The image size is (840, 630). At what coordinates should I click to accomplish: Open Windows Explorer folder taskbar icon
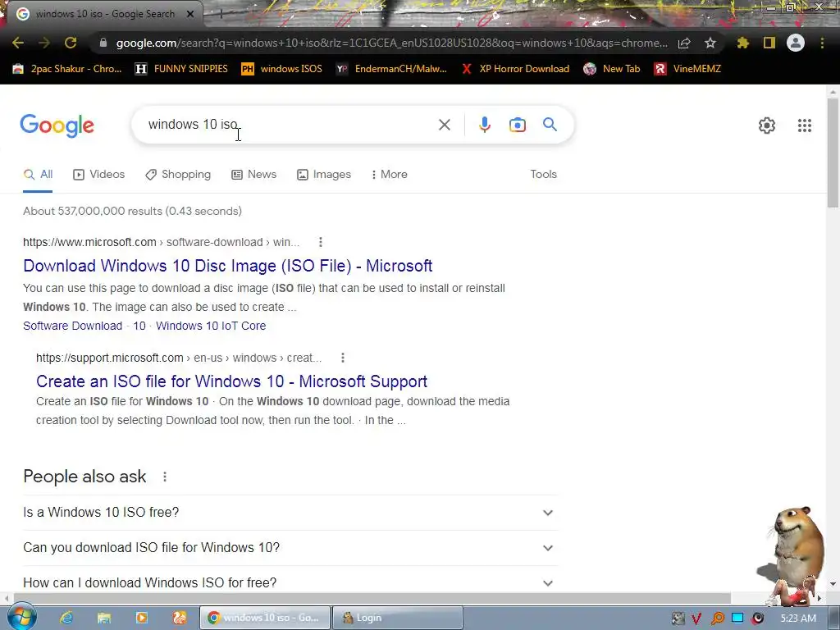click(104, 618)
